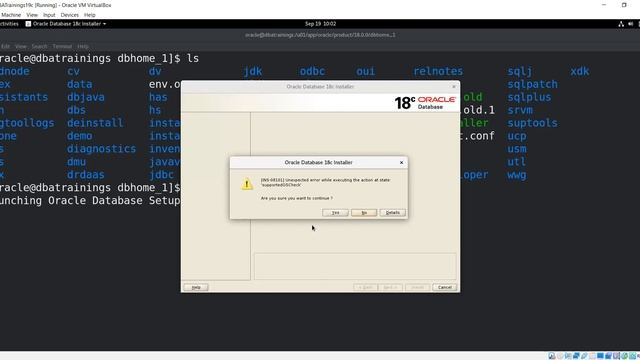
Task: Open the VirtualBox Help menu
Action: (89, 15)
